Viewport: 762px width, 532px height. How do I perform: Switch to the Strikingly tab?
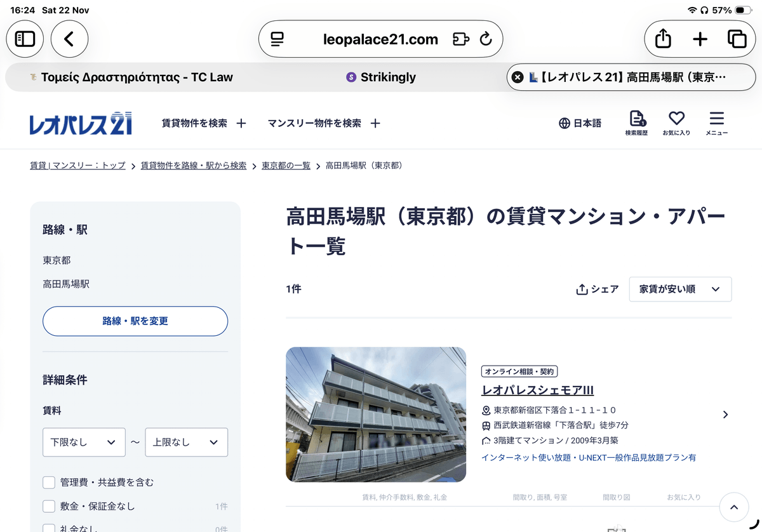point(381,77)
